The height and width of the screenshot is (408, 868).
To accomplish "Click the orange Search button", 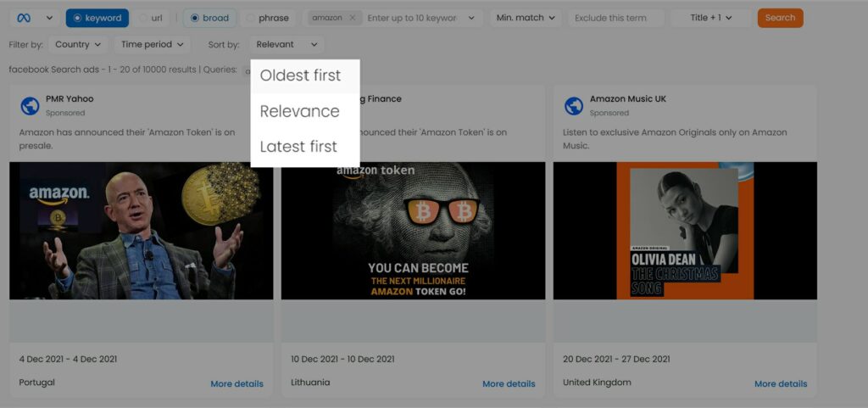I will (x=780, y=18).
